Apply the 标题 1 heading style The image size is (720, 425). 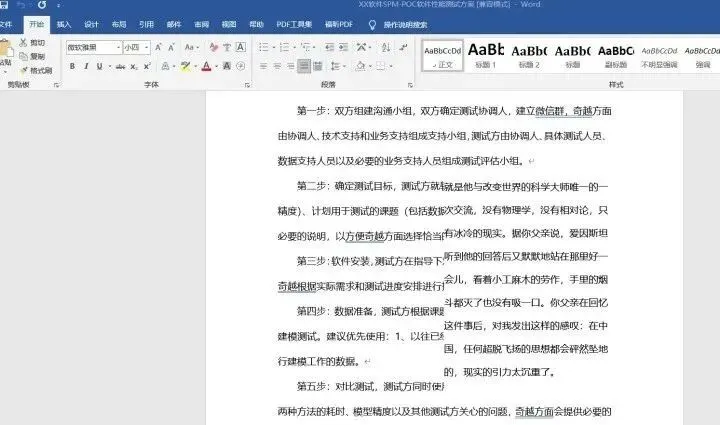click(485, 56)
